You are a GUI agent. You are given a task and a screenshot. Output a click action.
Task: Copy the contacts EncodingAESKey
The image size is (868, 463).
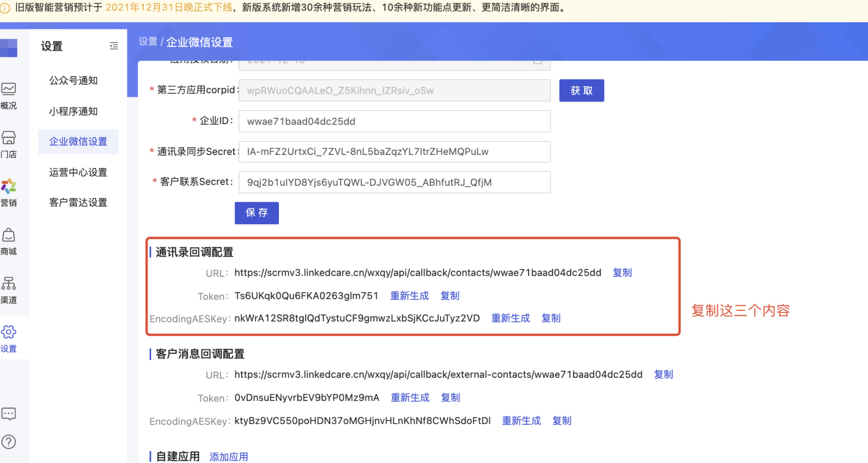551,318
